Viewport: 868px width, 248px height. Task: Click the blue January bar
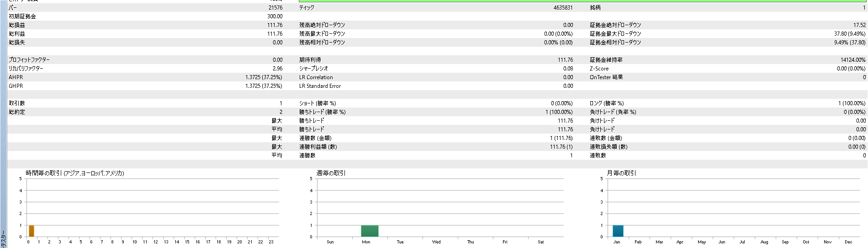coord(618,231)
